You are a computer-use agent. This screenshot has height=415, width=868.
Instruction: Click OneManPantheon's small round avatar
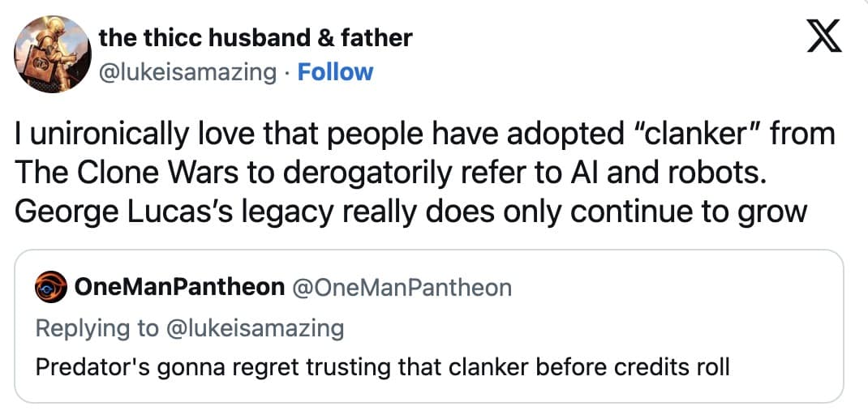51,286
